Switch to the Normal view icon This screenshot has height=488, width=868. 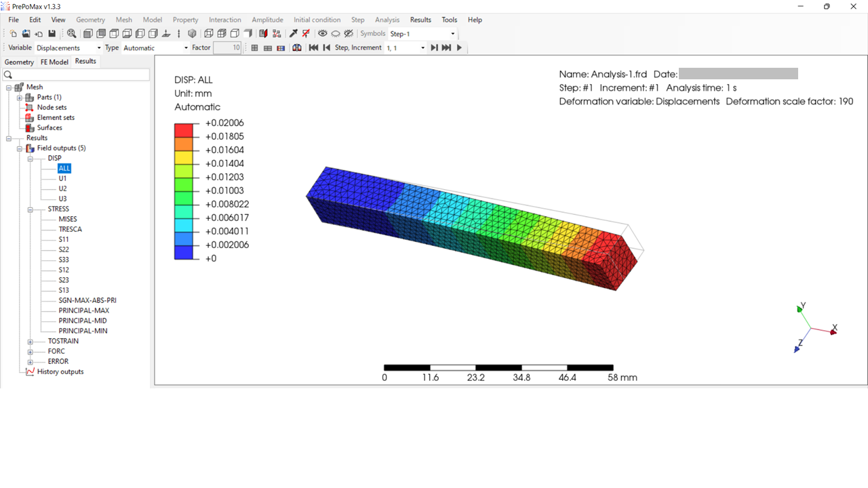pos(166,33)
